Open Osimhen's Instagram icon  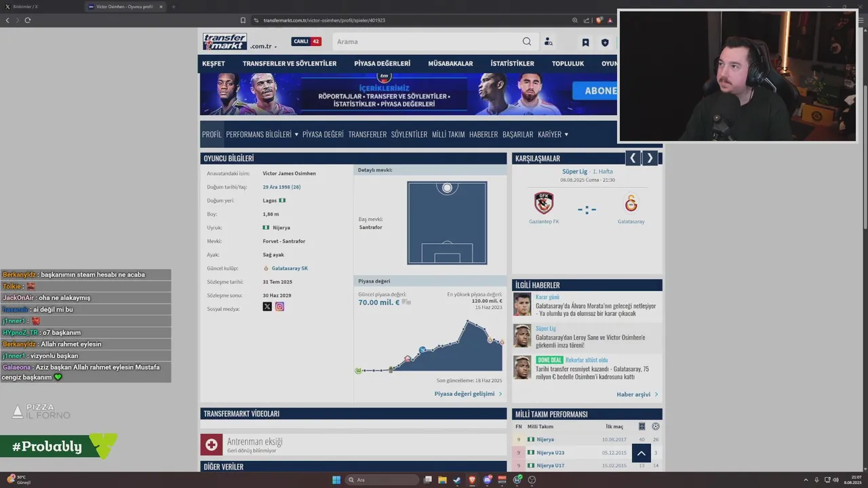[x=279, y=306]
